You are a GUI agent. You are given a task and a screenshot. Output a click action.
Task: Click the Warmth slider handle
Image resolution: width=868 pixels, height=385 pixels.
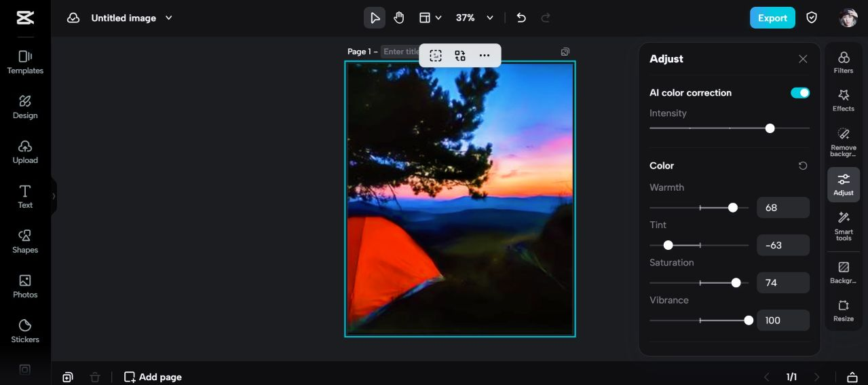[733, 208]
